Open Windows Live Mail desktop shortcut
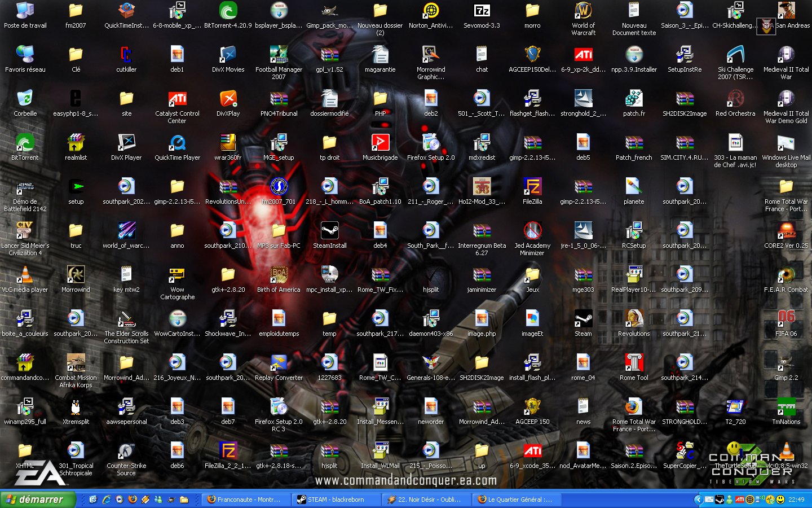This screenshot has width=812, height=508. pos(787,151)
